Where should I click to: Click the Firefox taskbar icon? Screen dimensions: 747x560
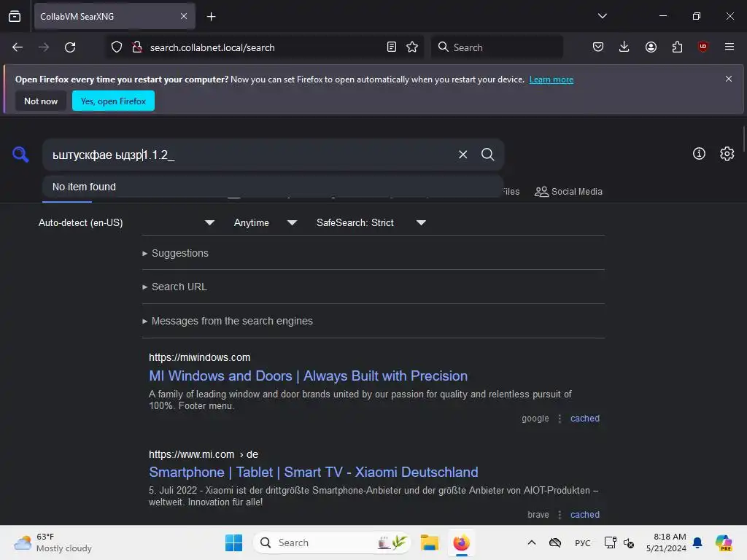point(461,542)
